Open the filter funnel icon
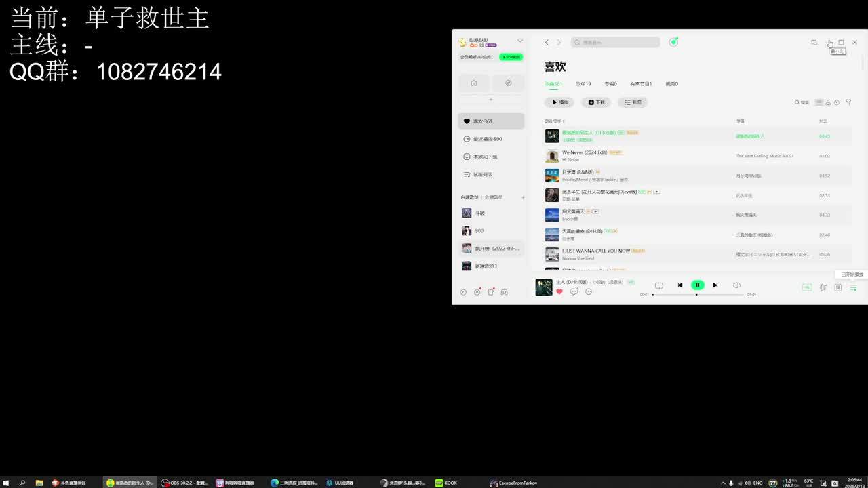This screenshot has width=868, height=488. pyautogui.click(x=848, y=102)
